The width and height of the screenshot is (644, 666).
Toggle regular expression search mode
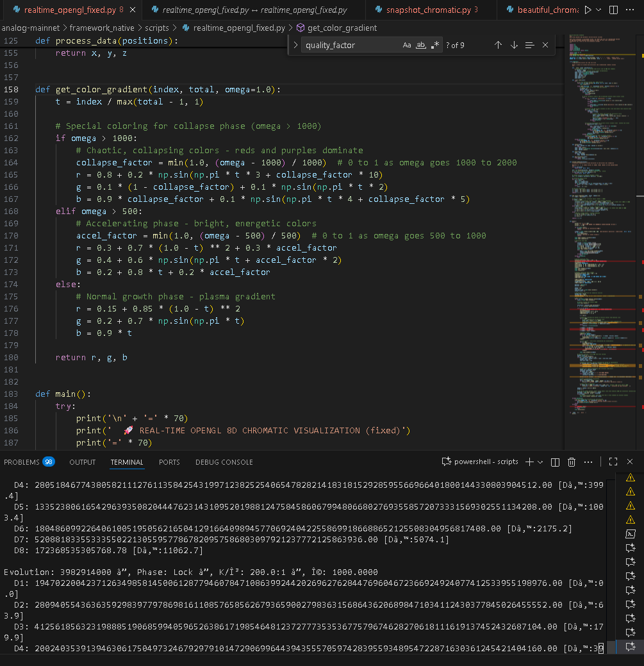435,45
